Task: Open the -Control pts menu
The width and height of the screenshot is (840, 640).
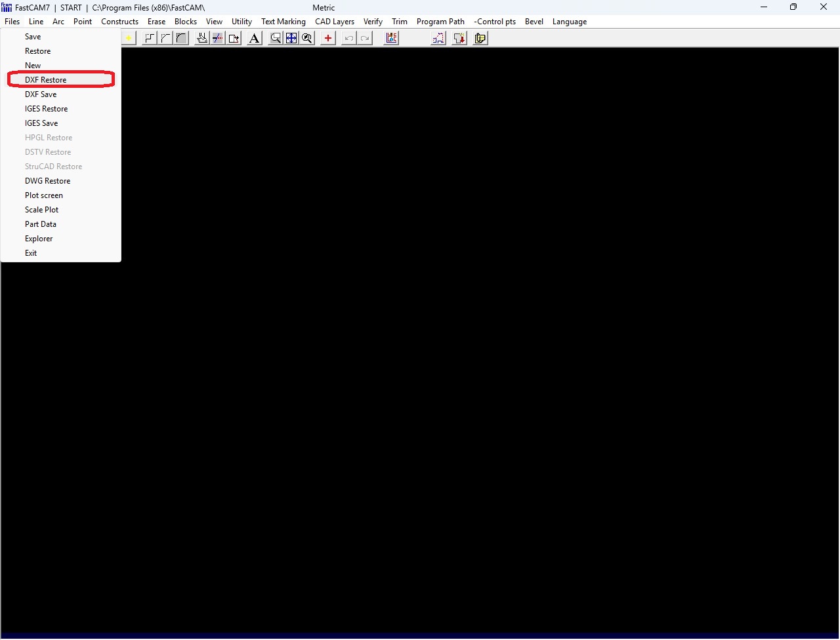Action: coord(495,22)
